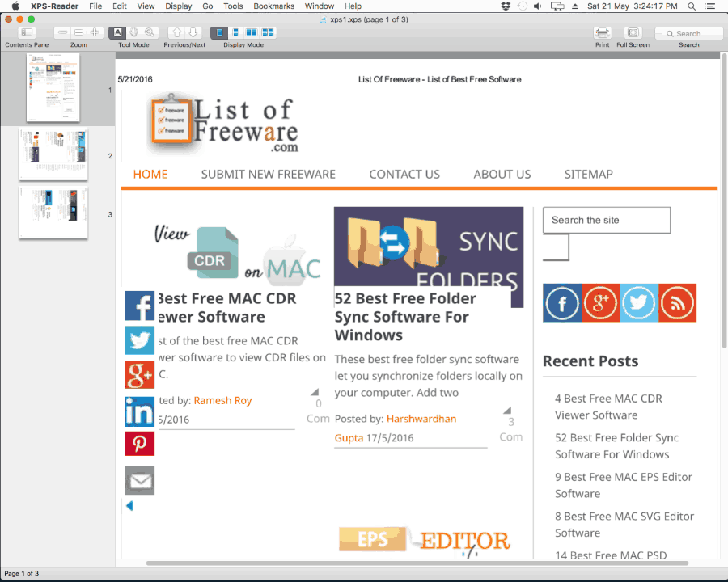728x582 pixels.
Task: Open the Tools menu
Action: click(233, 6)
